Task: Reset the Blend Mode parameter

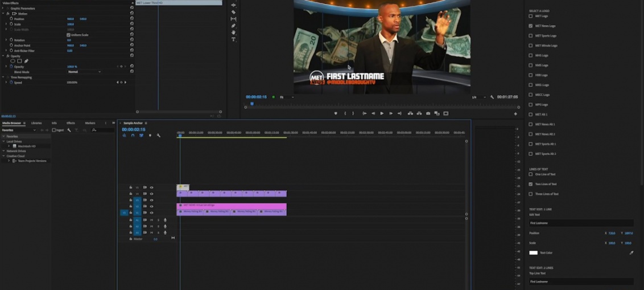Action: coord(131,72)
